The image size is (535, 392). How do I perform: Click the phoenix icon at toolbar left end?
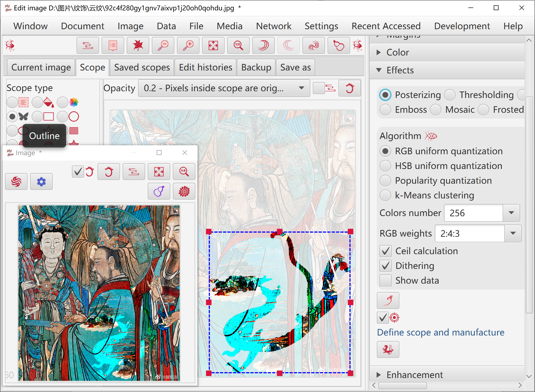10,45
